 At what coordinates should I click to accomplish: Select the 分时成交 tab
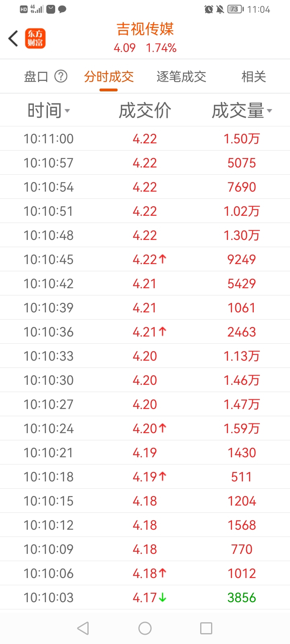point(109,76)
